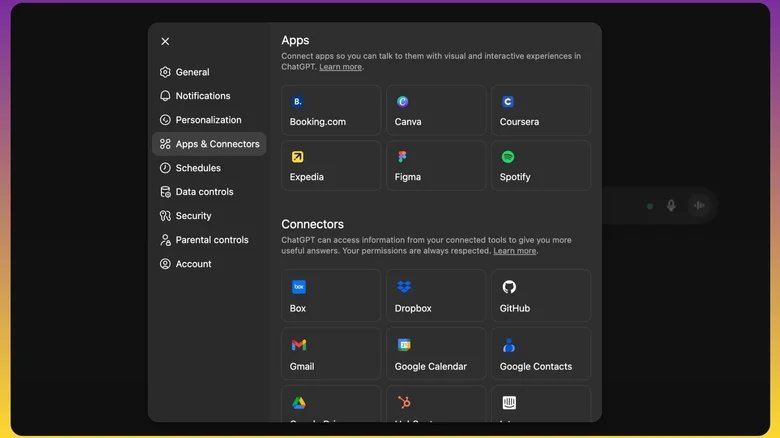
Task: Follow Learn more link under Connectors
Action: (515, 251)
